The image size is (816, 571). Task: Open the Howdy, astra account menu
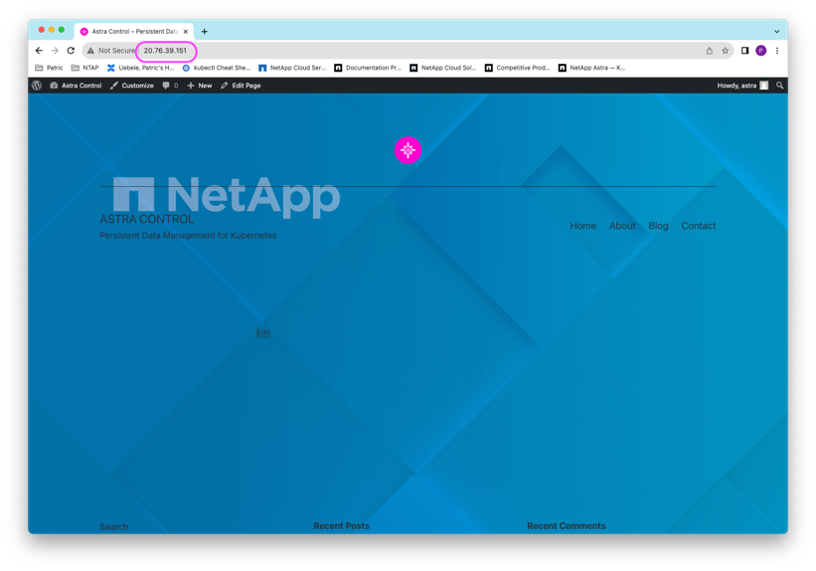743,85
